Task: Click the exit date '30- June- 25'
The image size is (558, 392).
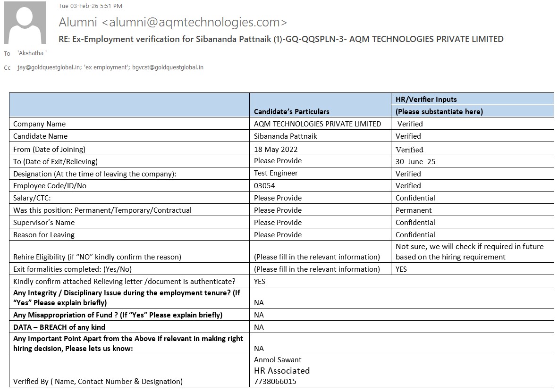Action: pos(415,161)
